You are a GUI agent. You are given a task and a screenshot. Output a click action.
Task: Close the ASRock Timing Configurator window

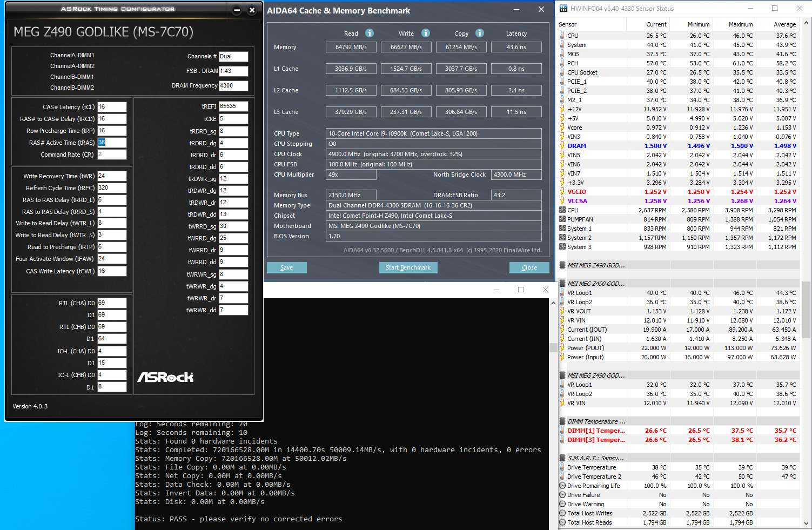point(252,10)
